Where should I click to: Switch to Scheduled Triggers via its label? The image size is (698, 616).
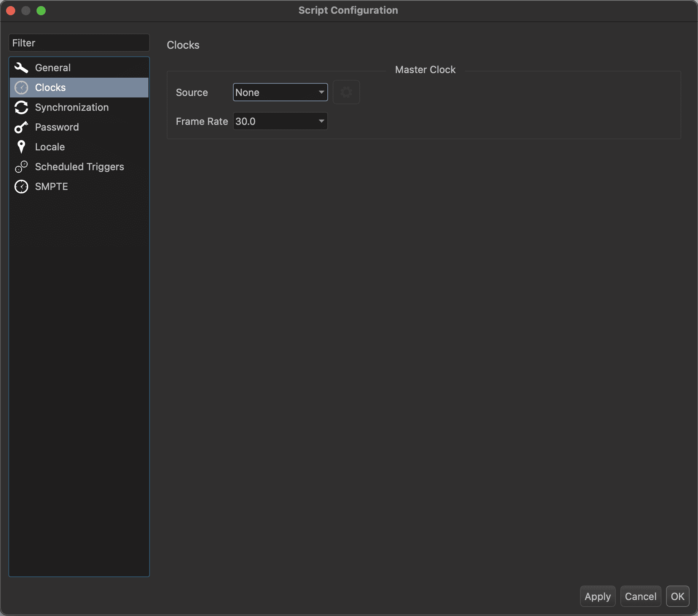[x=79, y=167]
